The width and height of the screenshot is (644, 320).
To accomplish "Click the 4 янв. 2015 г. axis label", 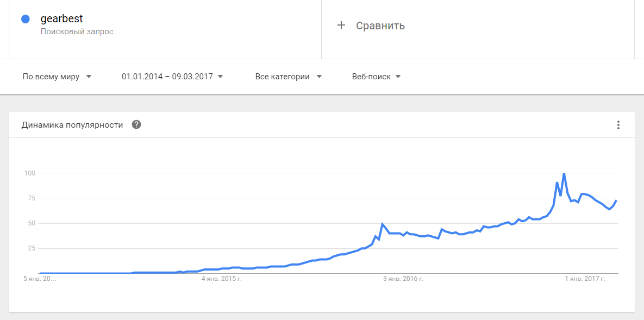I will click(221, 279).
